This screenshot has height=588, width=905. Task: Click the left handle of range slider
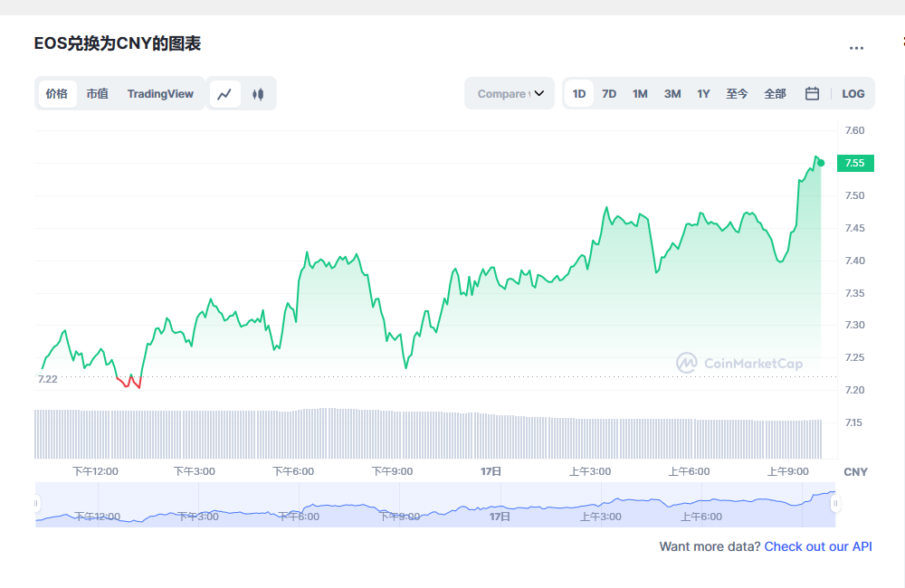(x=37, y=503)
